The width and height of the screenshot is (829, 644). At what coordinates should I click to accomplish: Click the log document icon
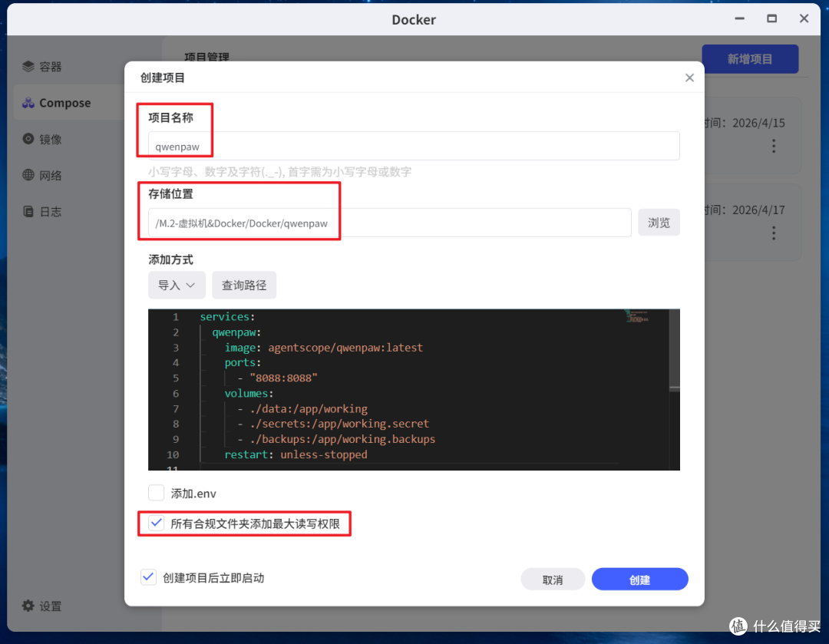coord(28,211)
